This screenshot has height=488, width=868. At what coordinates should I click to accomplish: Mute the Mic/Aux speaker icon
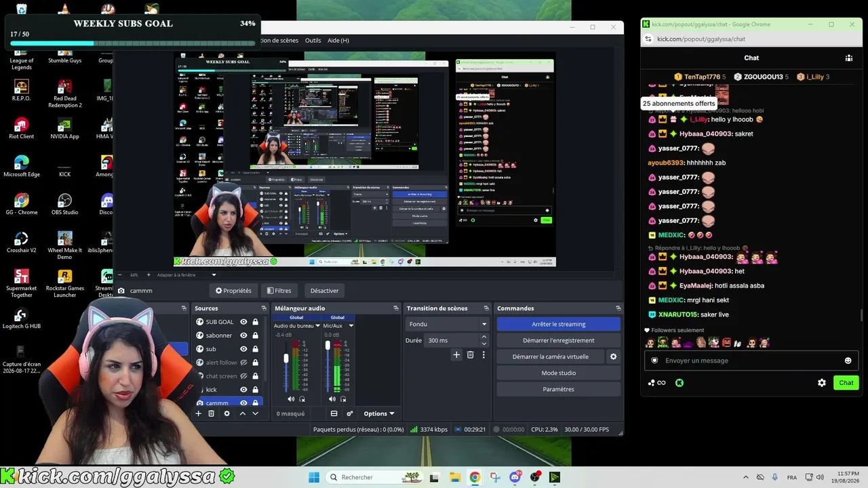332,399
